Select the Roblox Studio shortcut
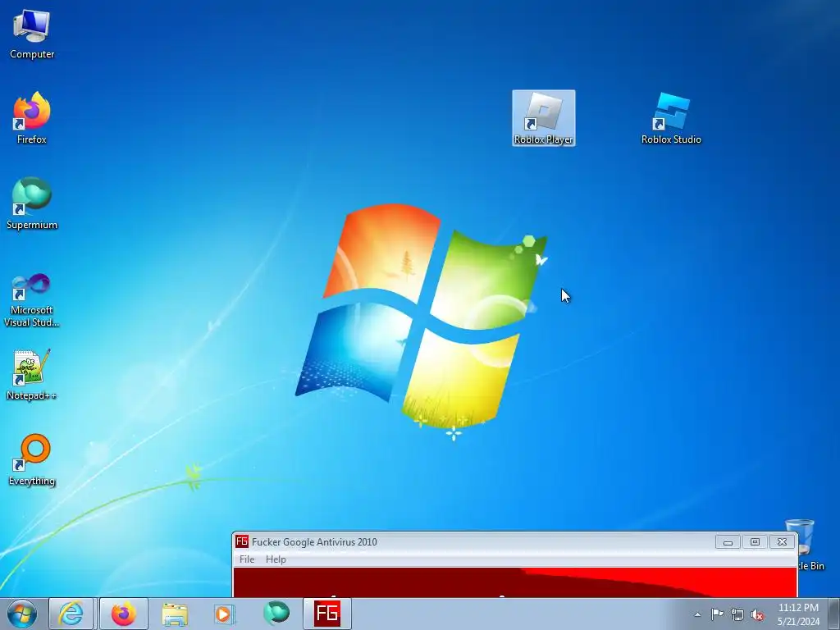 tap(671, 118)
